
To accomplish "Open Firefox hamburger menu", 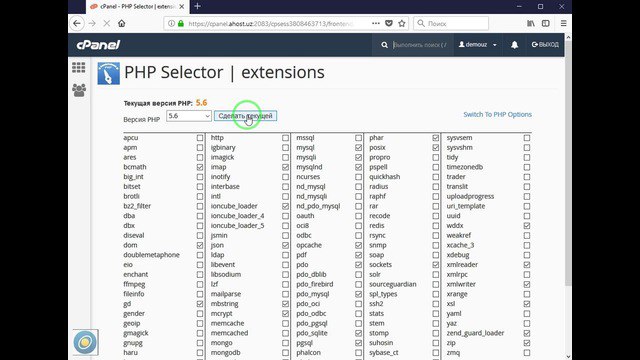I will point(564,24).
